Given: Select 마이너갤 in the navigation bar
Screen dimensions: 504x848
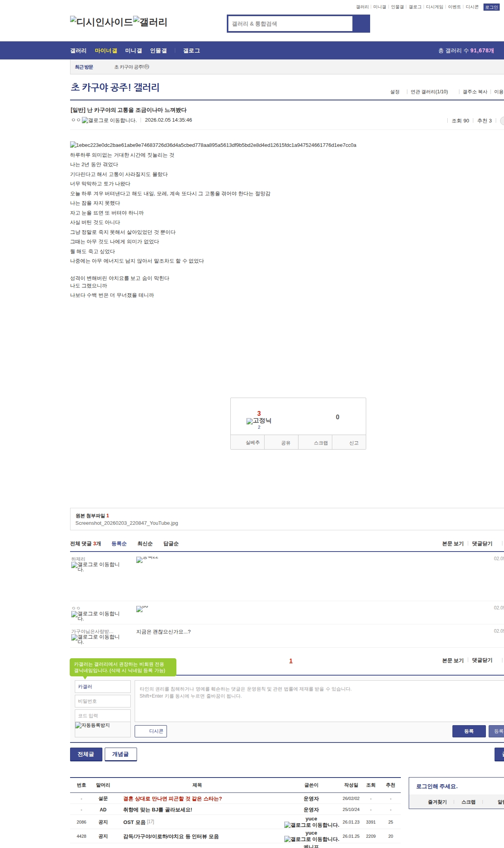Looking at the screenshot, I should 106,50.
